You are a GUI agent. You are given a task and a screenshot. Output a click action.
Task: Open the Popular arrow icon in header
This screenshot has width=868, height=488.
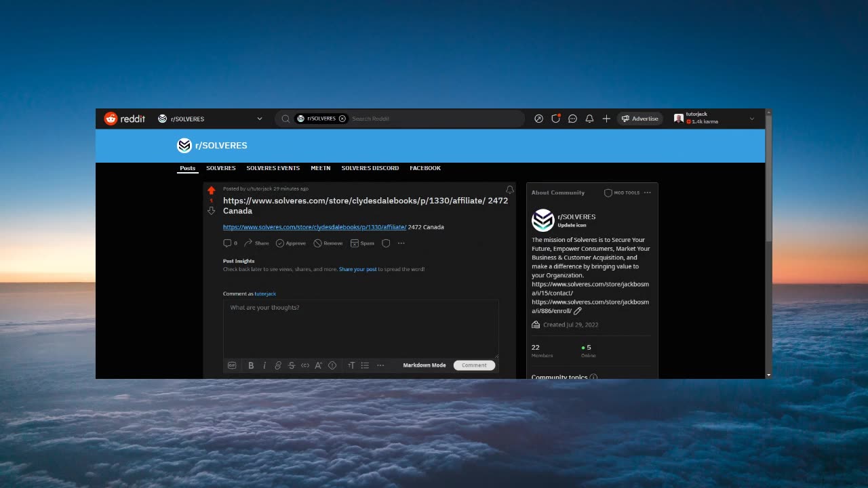tap(538, 119)
